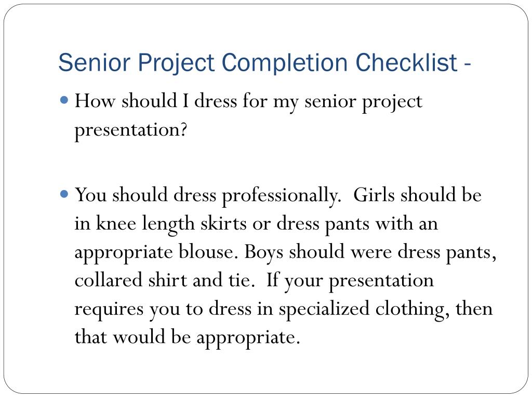Click 'You should dress professionally' sentence

[x=208, y=196]
